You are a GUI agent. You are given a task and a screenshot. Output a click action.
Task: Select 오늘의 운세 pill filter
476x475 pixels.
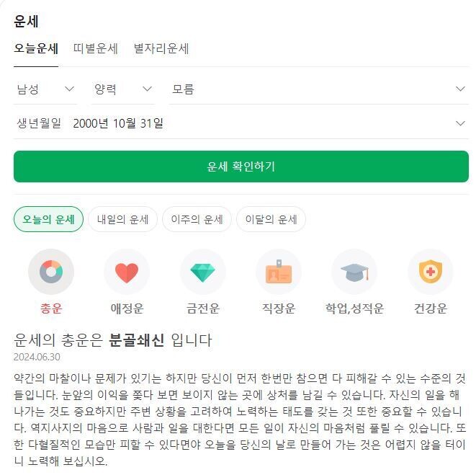click(48, 219)
